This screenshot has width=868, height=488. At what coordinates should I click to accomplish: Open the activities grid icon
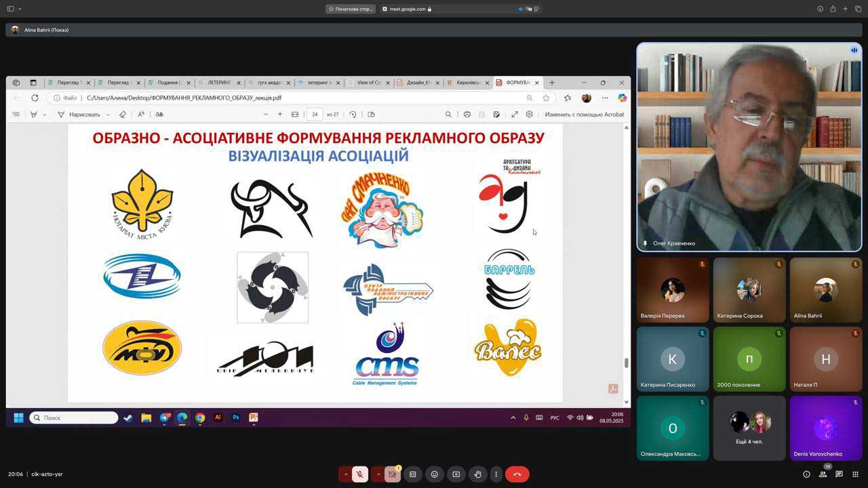(x=856, y=474)
